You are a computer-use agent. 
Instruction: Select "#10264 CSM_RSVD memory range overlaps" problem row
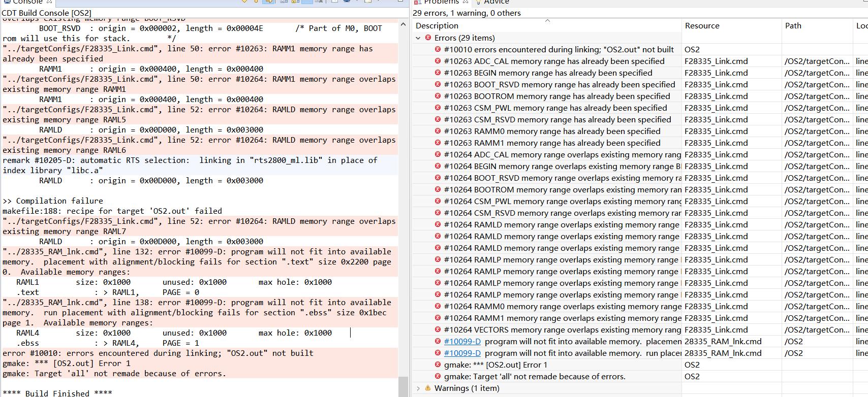640,213
